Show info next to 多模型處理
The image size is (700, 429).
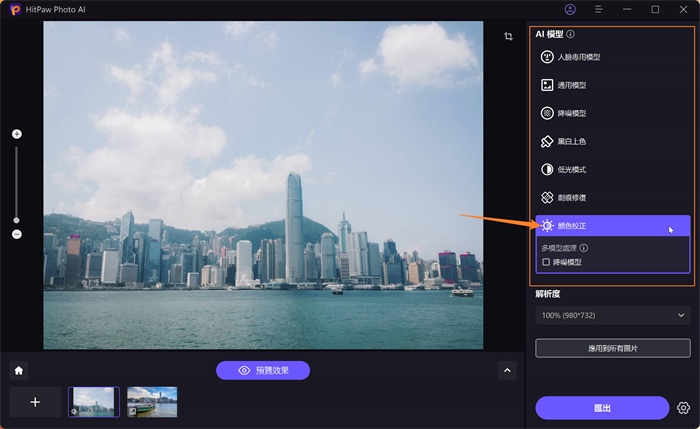point(583,248)
